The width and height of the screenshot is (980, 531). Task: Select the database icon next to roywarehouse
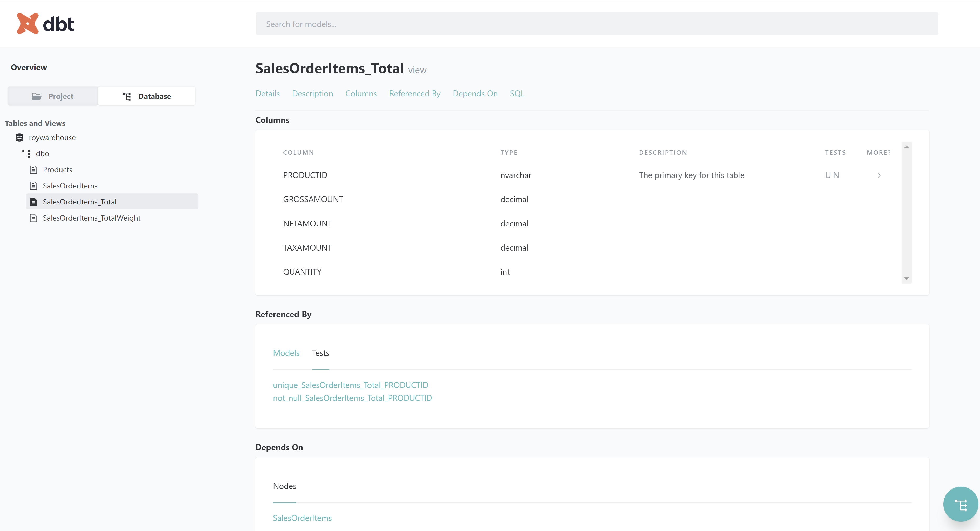click(x=19, y=137)
